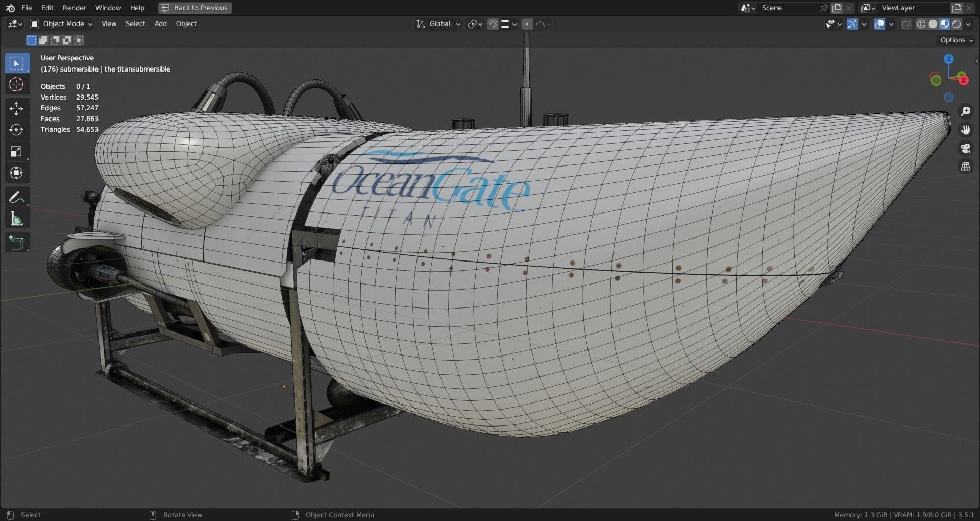
Task: Click the Z axis on navigation gizmo
Action: [949, 59]
